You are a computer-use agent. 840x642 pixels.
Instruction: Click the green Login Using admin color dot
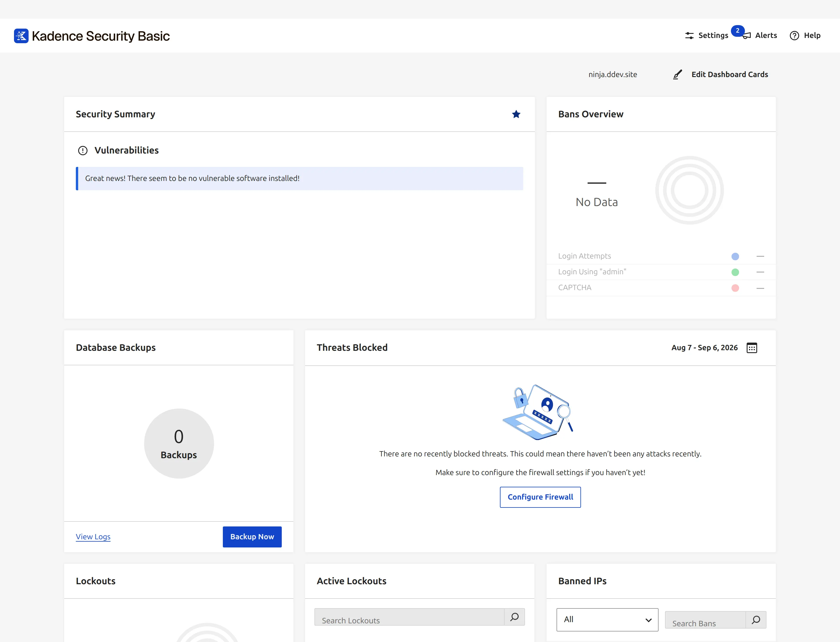(735, 272)
